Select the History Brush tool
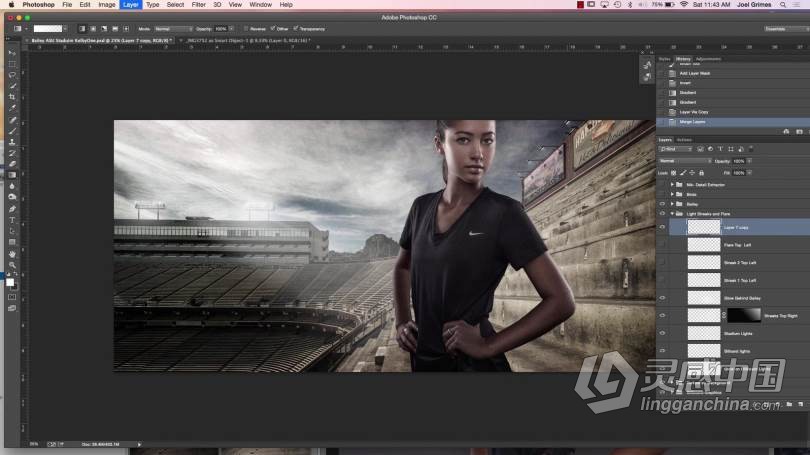Image resolution: width=810 pixels, height=455 pixels. coord(12,153)
